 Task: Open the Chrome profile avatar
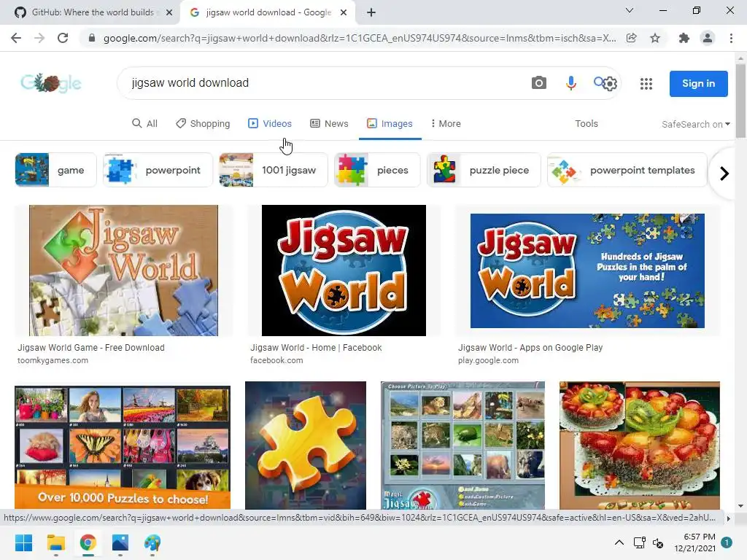(x=708, y=38)
